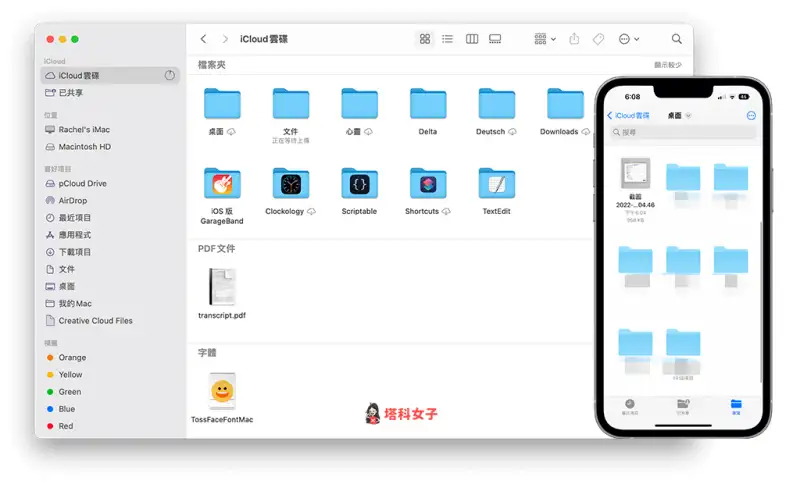The height and width of the screenshot is (484, 800).
Task: Tap the Recents tab on iPhone
Action: click(x=630, y=406)
